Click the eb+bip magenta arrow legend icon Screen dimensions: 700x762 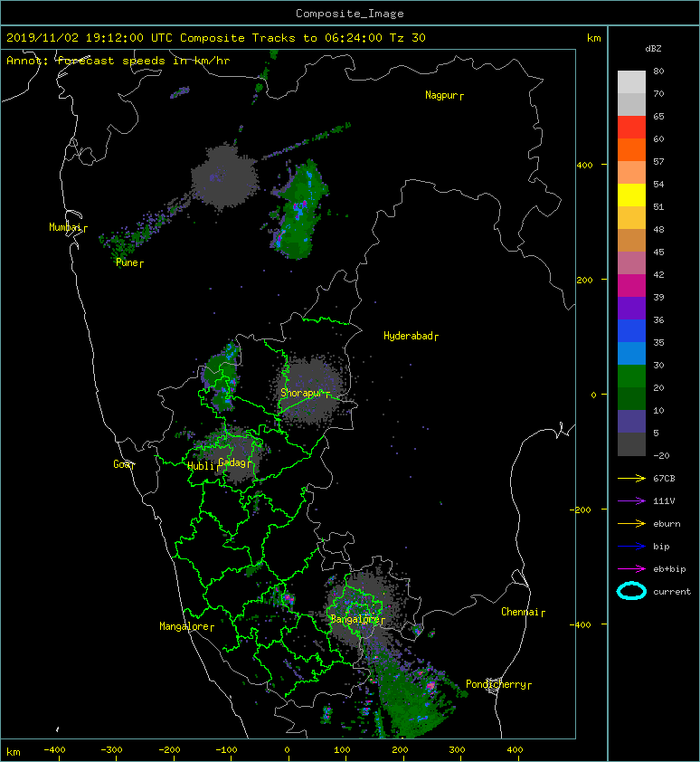click(x=631, y=569)
